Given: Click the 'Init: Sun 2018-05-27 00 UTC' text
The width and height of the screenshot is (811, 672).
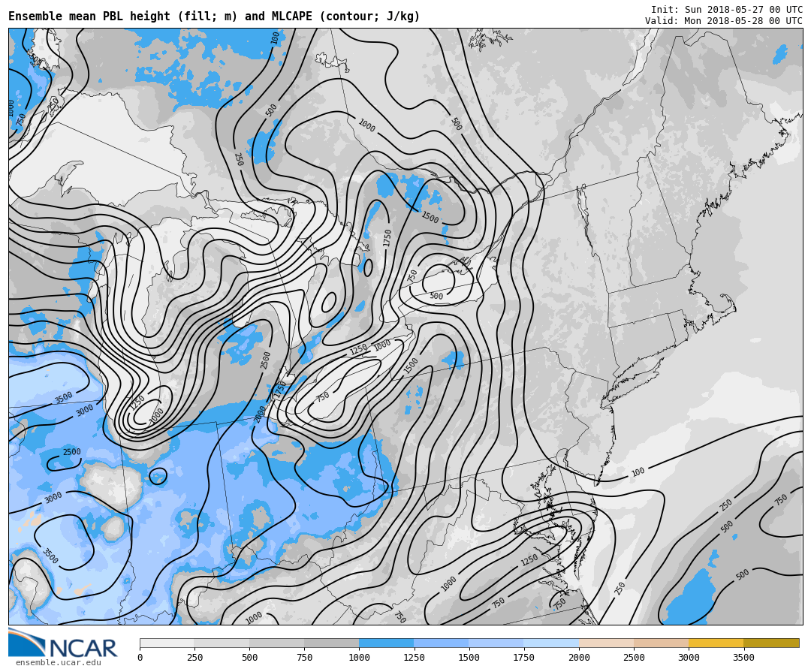Looking at the screenshot, I should [727, 9].
